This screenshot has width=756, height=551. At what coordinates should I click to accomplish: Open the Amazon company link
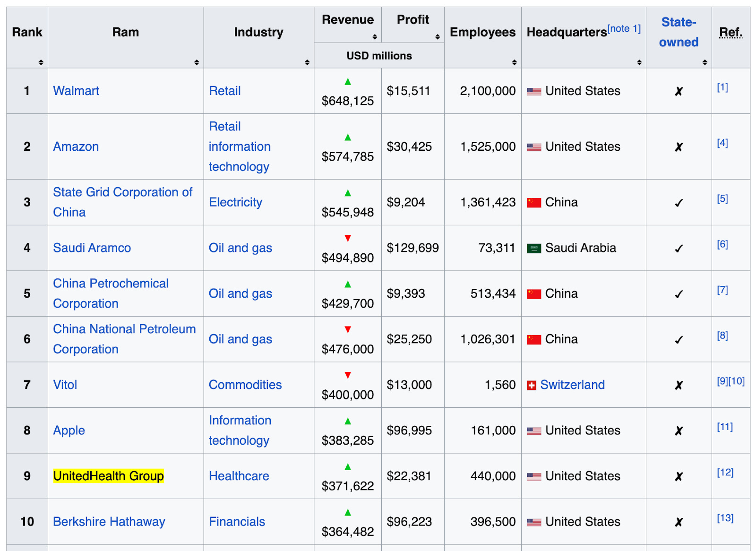[76, 146]
